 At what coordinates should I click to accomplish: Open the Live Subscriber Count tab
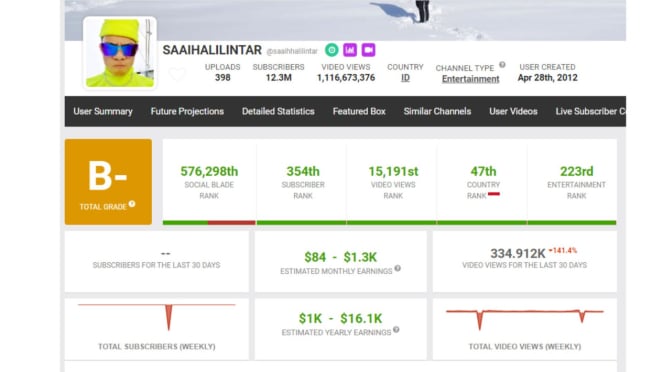590,111
